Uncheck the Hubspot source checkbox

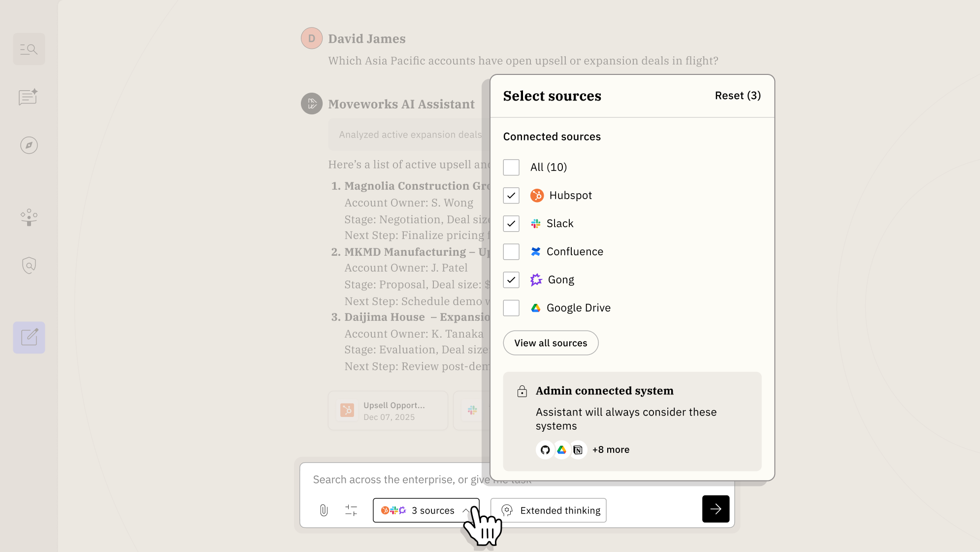[x=511, y=196]
